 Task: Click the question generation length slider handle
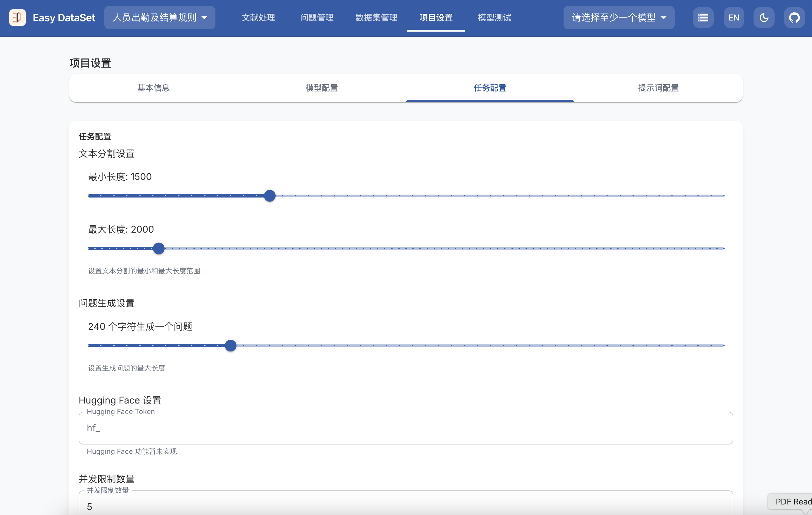coord(230,346)
